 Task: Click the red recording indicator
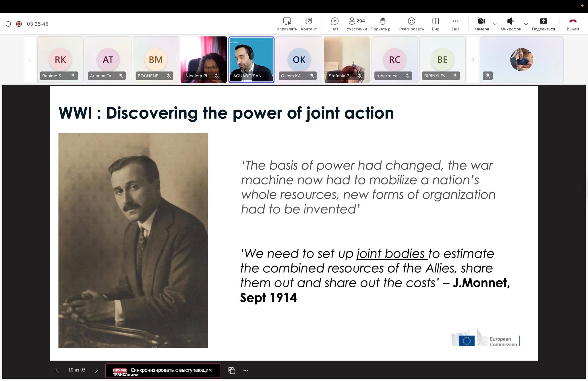point(19,24)
